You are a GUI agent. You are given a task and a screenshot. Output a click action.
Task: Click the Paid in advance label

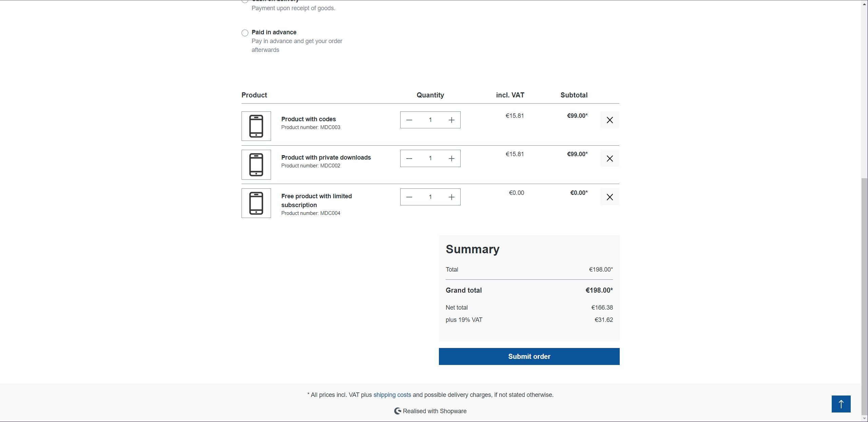(274, 32)
